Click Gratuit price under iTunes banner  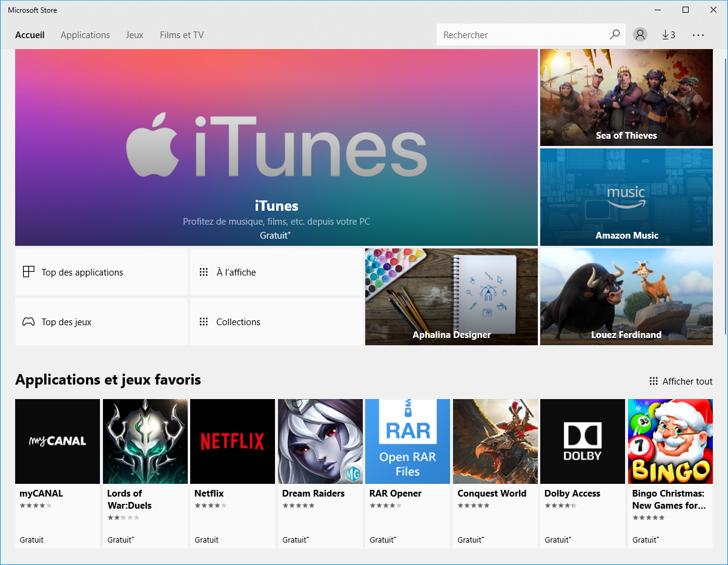tap(276, 235)
